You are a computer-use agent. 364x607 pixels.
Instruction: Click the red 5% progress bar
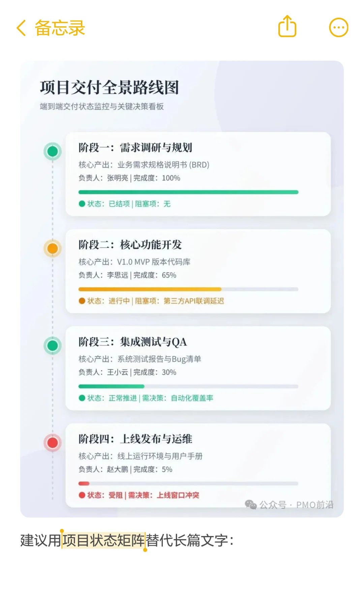point(84,484)
